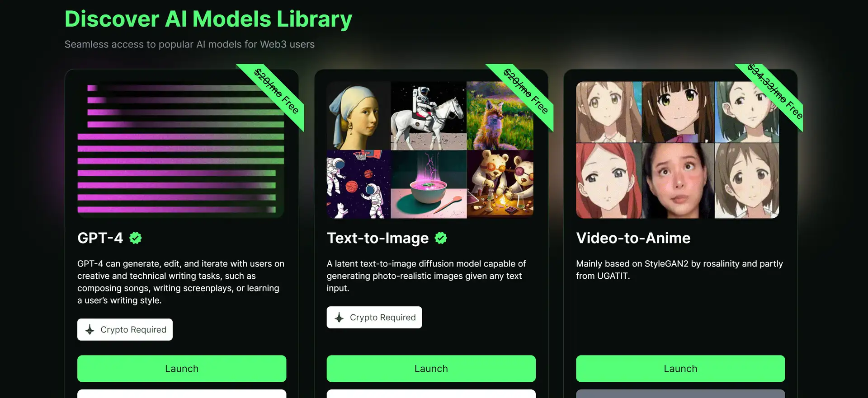Image resolution: width=868 pixels, height=398 pixels.
Task: Click the verified badge next to Text-to-Image
Action: click(441, 238)
